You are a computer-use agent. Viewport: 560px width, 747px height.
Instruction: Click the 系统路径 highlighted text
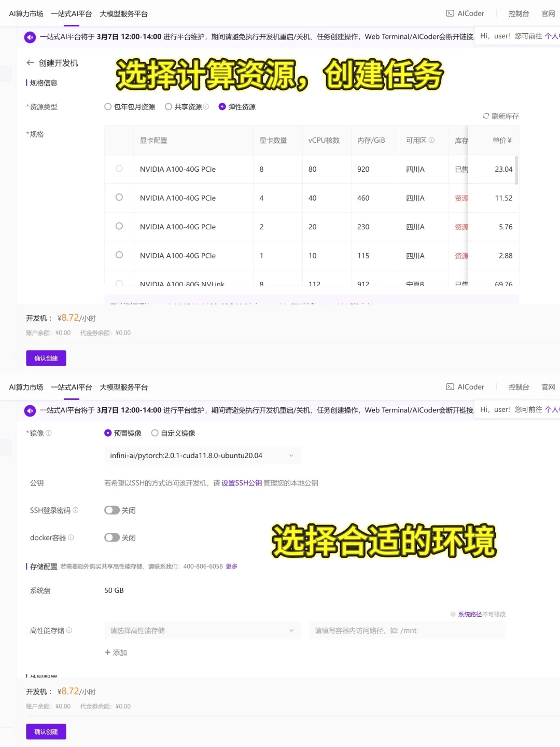470,614
